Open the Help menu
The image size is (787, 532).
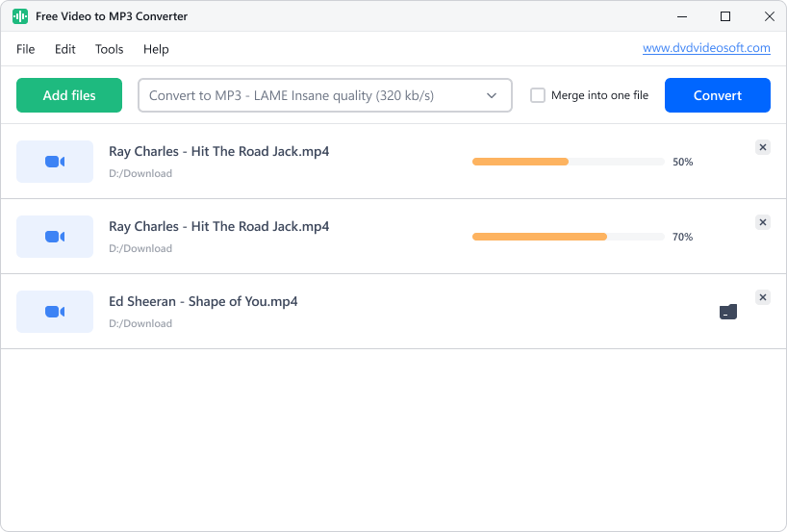(156, 49)
